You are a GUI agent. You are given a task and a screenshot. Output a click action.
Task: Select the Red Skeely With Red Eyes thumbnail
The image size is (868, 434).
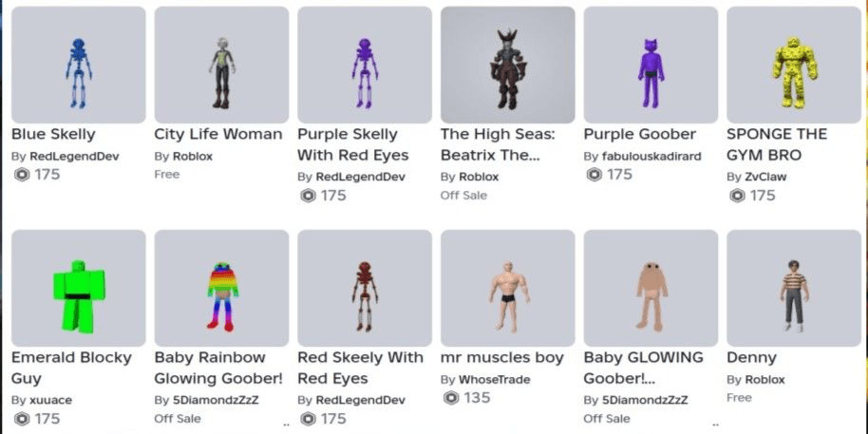pyautogui.click(x=365, y=288)
